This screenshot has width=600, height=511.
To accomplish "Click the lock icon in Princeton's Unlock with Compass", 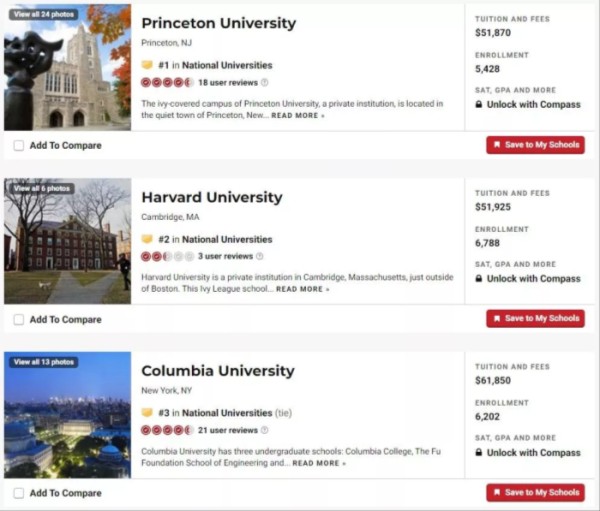I will point(479,104).
